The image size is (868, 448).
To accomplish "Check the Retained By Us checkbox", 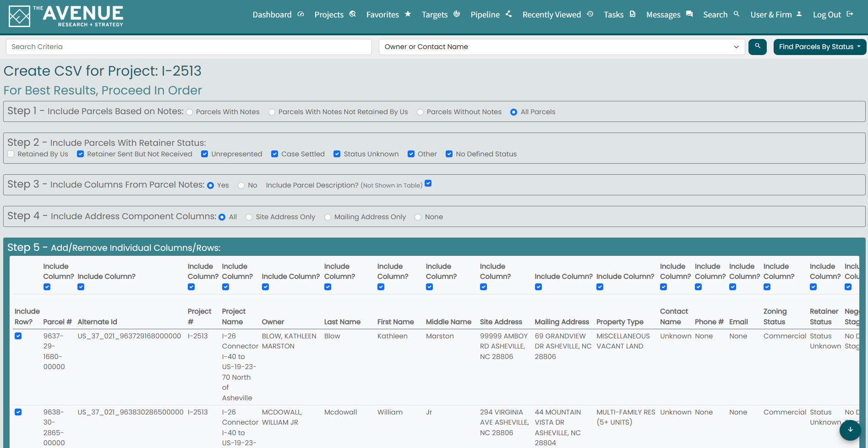I will coord(11,154).
